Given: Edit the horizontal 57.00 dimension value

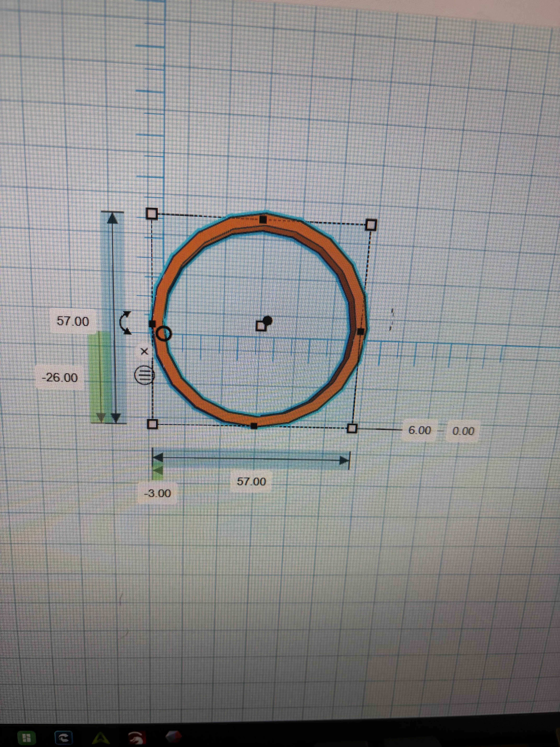Looking at the screenshot, I should (252, 481).
